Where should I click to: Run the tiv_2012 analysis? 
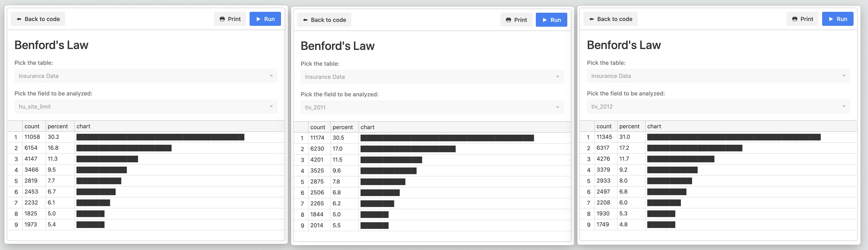838,19
